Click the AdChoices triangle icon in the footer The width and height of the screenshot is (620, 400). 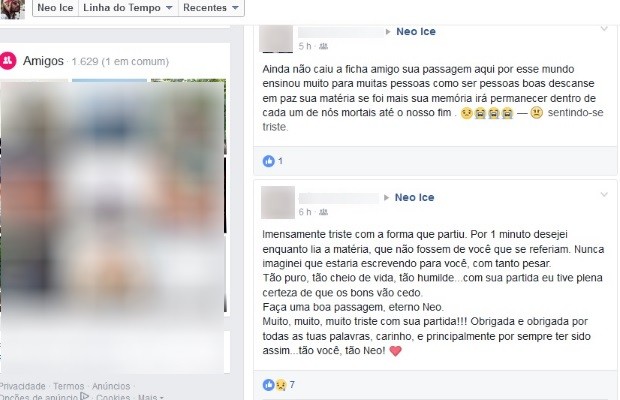(x=84, y=396)
